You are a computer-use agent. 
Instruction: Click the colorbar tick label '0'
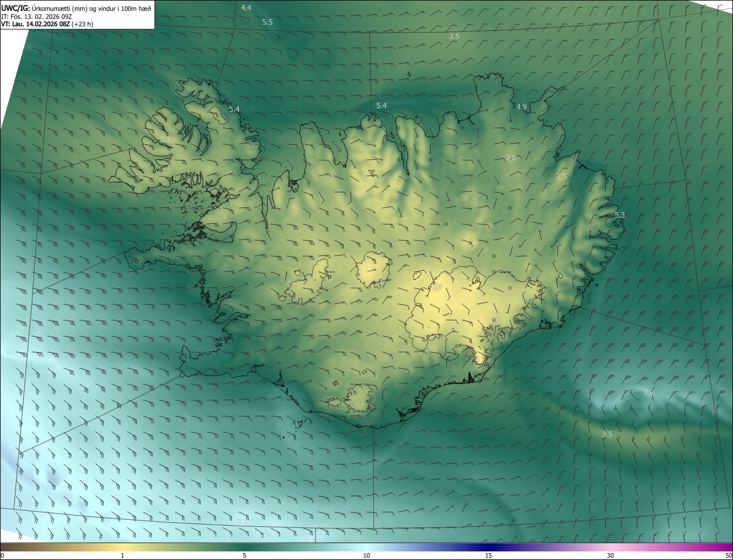2,555
